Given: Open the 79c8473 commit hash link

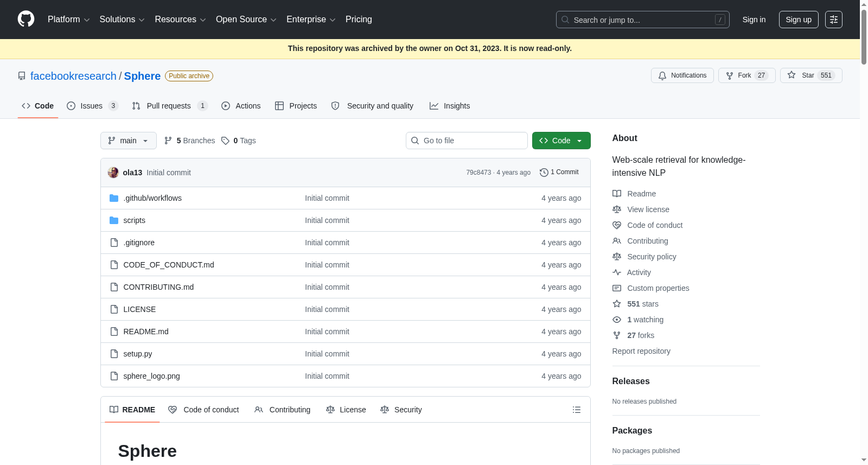Looking at the screenshot, I should (478, 173).
